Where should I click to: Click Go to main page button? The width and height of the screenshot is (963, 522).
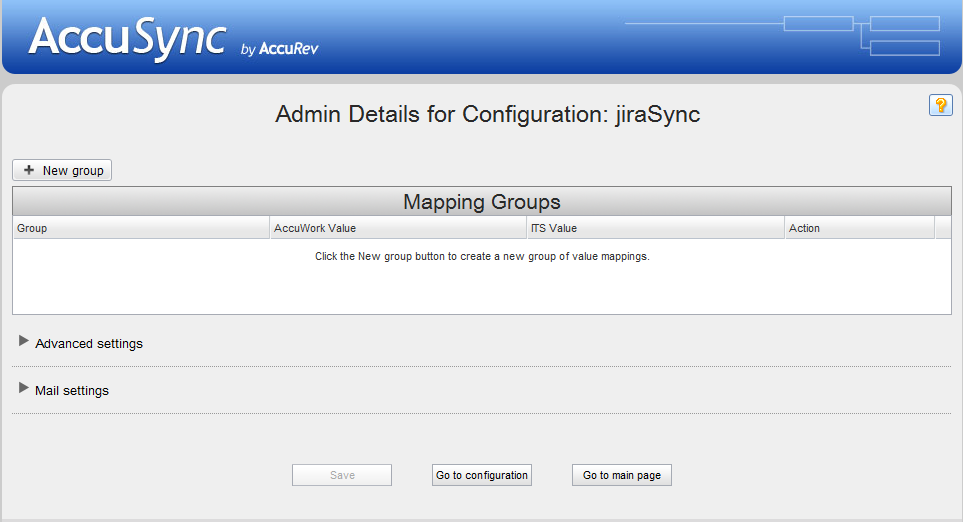621,475
